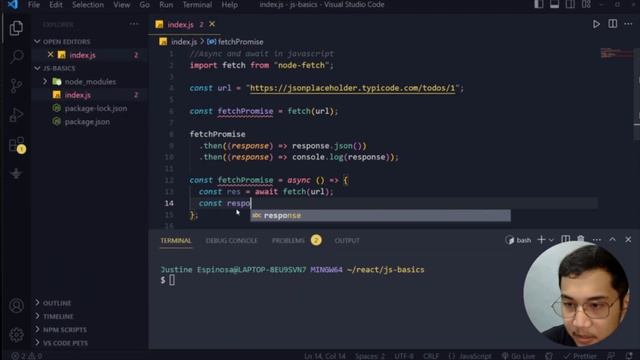Run the code with play icon
Viewport: 640px width, 360px height.
coord(596,24)
